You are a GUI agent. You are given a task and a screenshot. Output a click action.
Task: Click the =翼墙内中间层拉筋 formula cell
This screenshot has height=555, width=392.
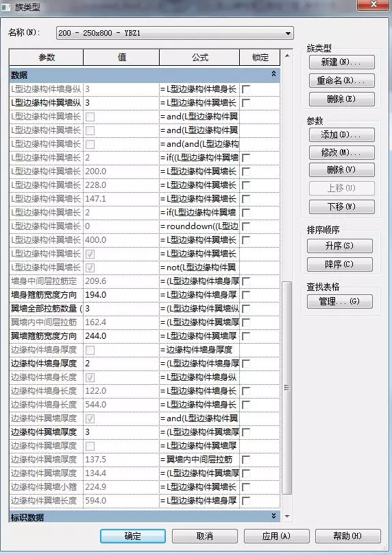199,460
